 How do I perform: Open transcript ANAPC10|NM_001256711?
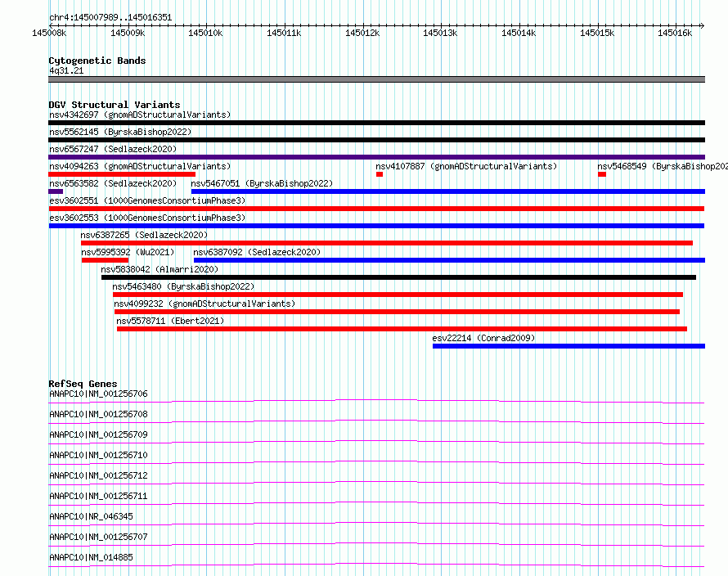pyautogui.click(x=98, y=496)
